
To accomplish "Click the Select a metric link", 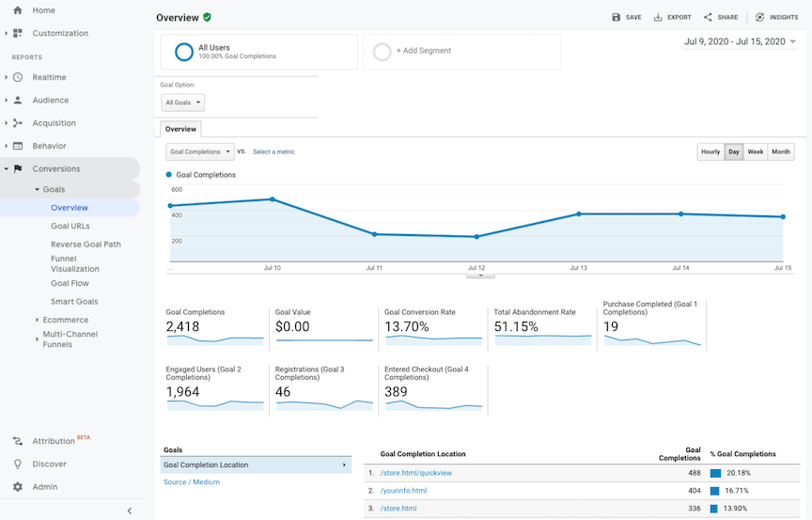I will pos(273,151).
